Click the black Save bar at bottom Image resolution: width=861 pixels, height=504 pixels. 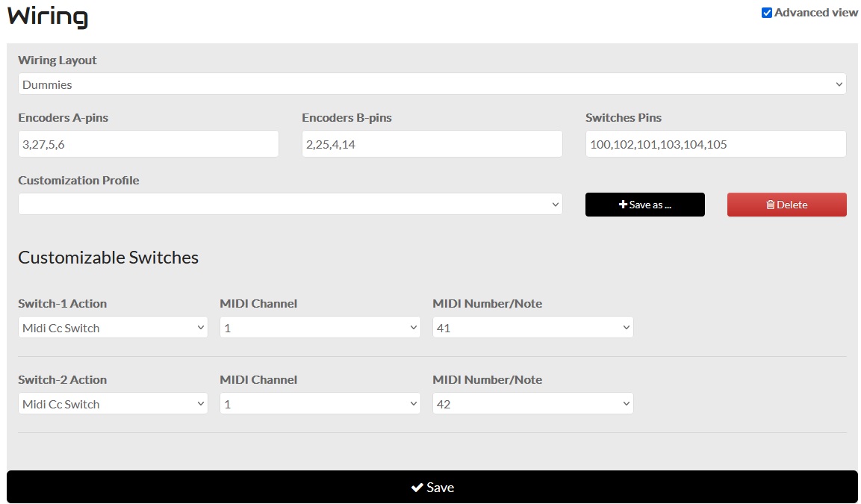pos(432,487)
